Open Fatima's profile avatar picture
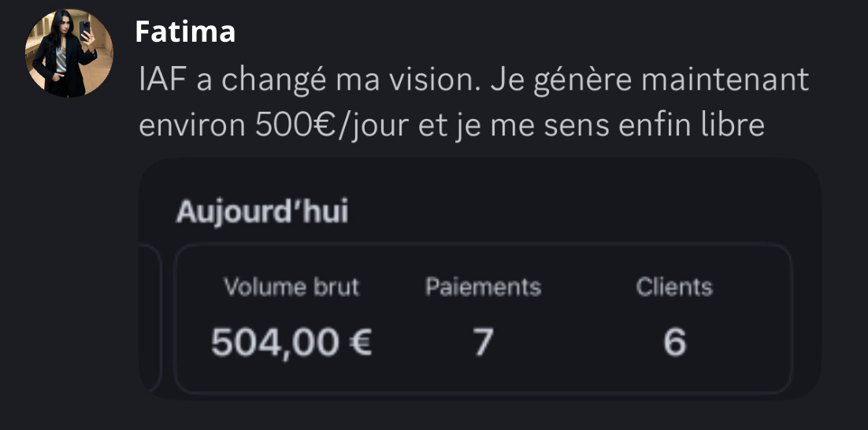The height and width of the screenshot is (430, 868). pos(69,54)
